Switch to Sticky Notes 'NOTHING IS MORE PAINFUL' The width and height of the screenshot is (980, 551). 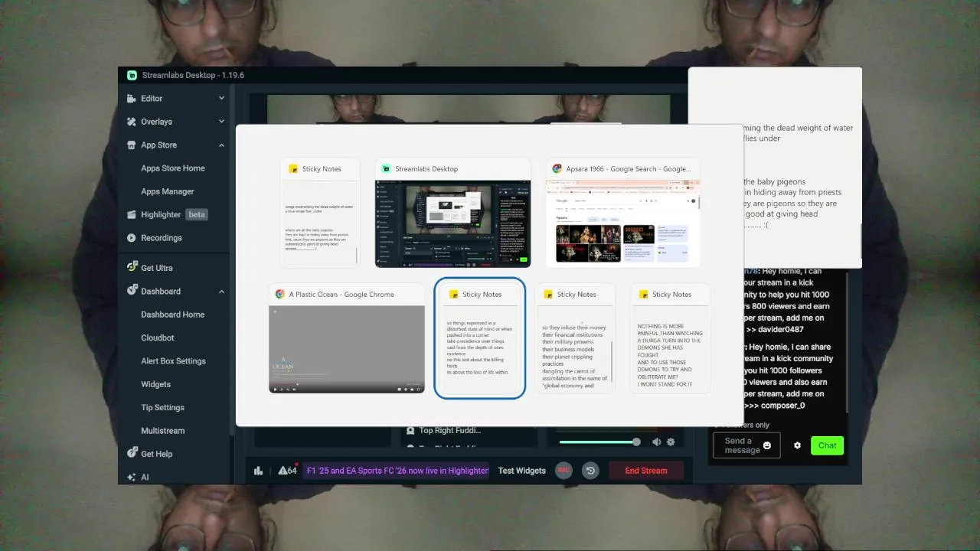click(670, 339)
